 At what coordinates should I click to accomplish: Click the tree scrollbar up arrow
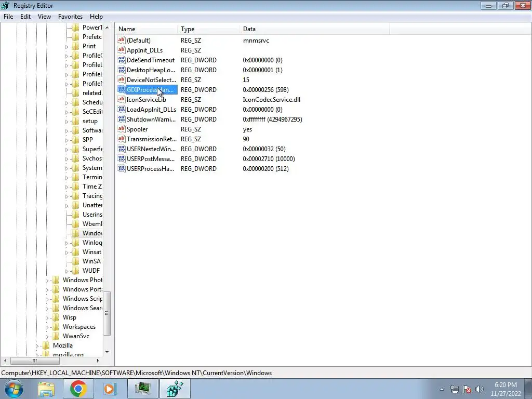click(107, 27)
